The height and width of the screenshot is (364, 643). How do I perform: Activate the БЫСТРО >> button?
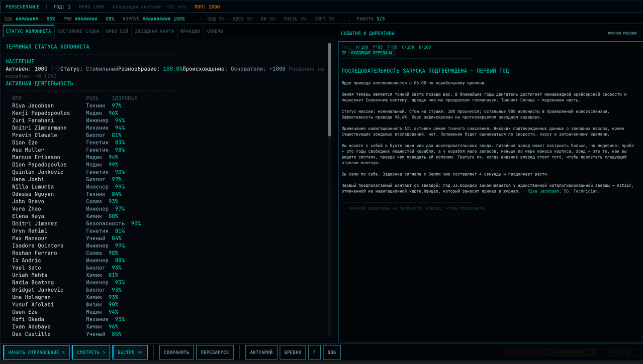point(130,352)
